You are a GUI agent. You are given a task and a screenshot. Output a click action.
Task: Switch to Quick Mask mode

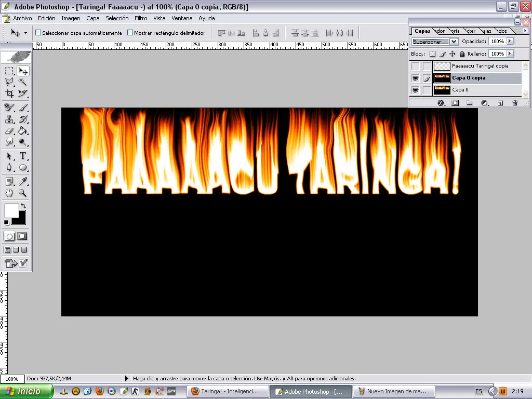22,236
